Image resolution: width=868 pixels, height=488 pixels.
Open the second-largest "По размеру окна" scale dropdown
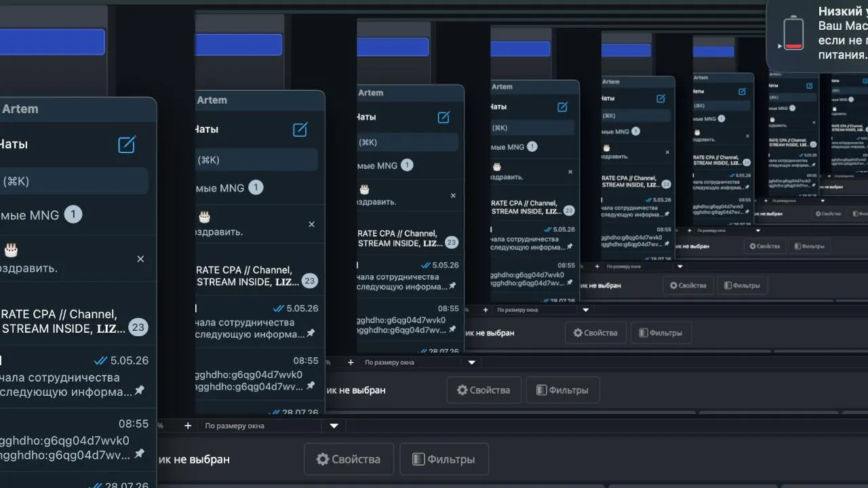pos(472,363)
